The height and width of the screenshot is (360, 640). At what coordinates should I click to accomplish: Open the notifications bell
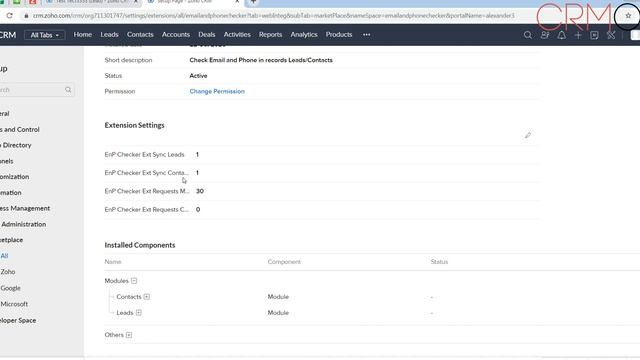tap(562, 35)
